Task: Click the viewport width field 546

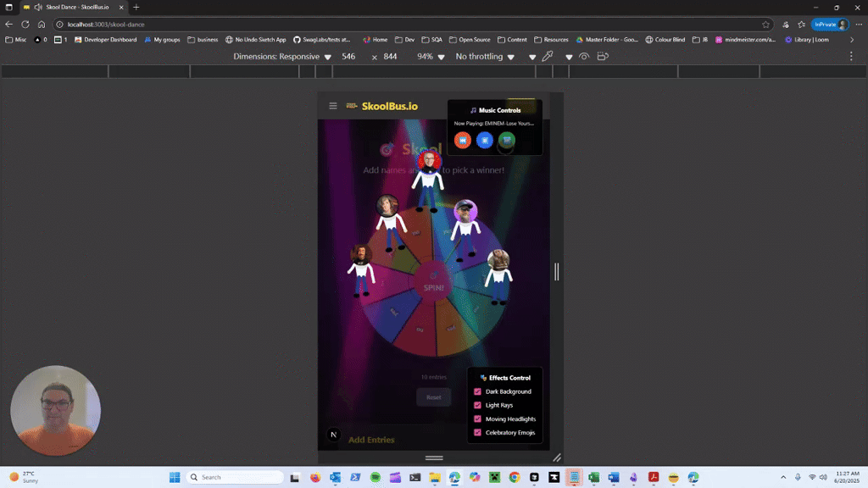Action: (348, 57)
